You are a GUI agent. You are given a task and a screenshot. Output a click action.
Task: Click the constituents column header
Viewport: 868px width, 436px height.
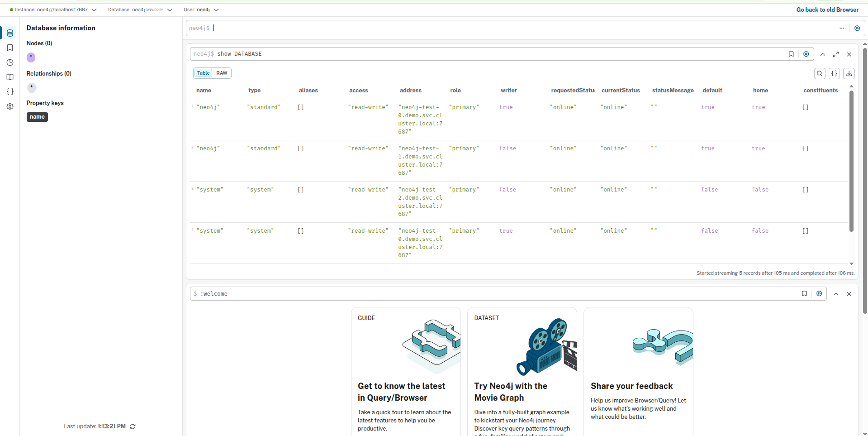tap(821, 91)
